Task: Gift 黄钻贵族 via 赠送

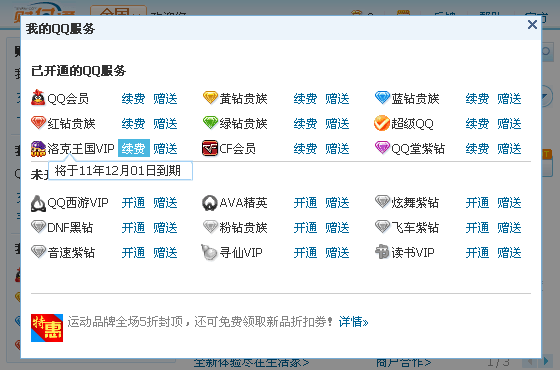Action: tap(337, 99)
